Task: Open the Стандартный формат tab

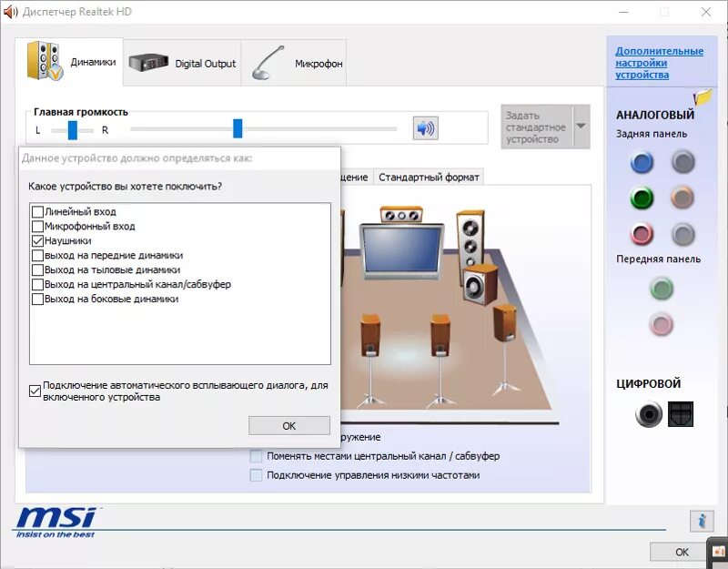Action: 429,177
